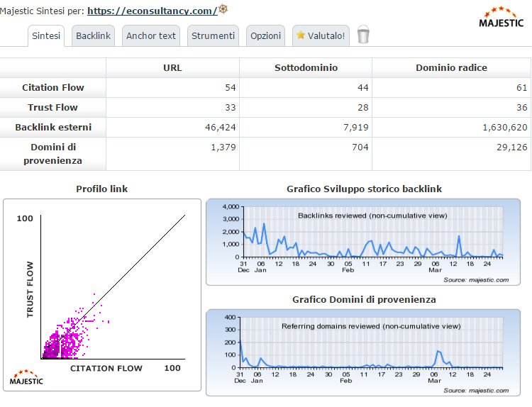Click the CITATION FLOW axis label
Viewport: 532px width, 407px height.
click(x=106, y=368)
